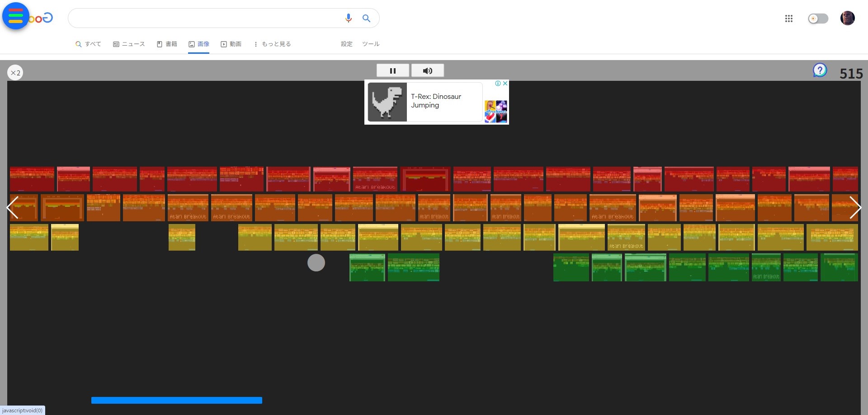Click the right arrow chevron
This screenshot has width=868, height=415.
[x=855, y=208]
